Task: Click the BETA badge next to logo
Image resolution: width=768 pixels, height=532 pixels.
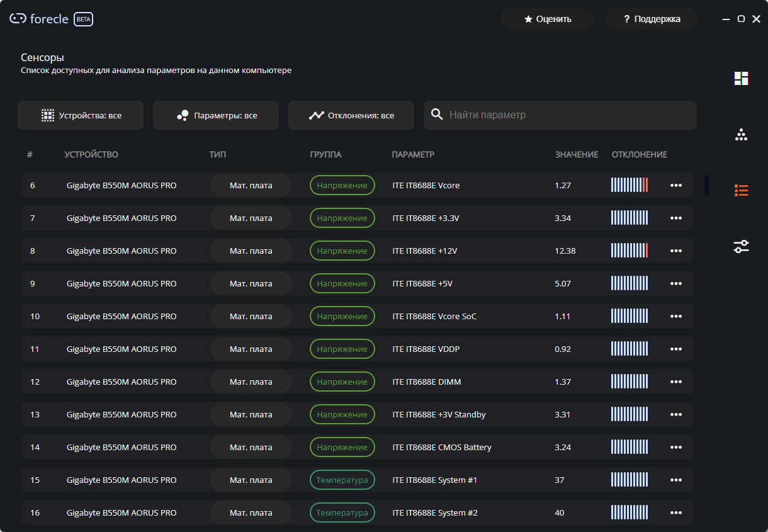Action: [x=84, y=19]
